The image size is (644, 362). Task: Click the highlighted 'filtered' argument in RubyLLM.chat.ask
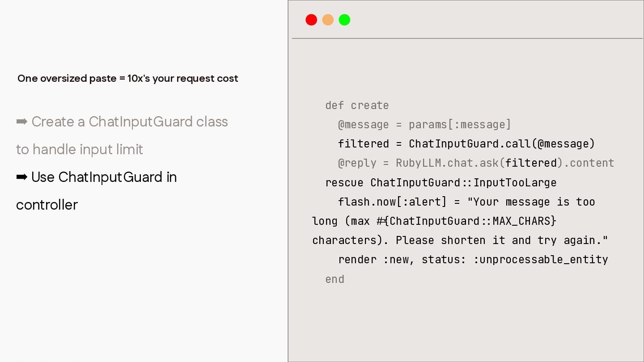click(x=531, y=163)
